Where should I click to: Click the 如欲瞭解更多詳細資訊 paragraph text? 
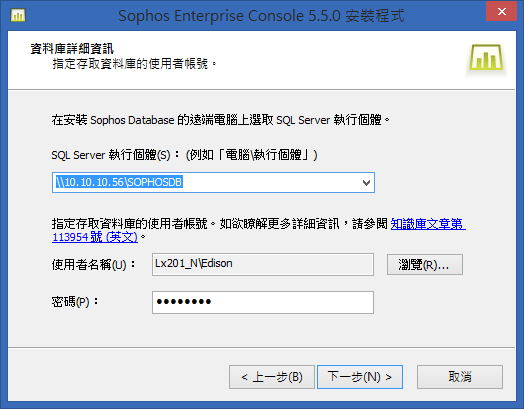(x=279, y=224)
